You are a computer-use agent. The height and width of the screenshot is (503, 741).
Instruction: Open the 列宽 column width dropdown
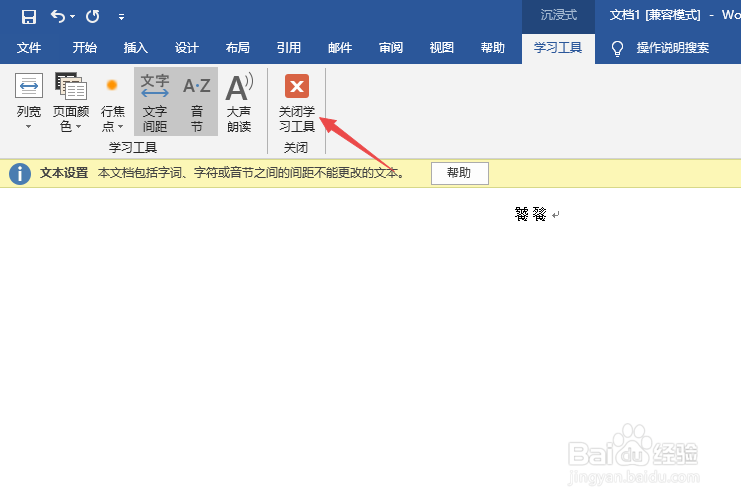[x=29, y=102]
